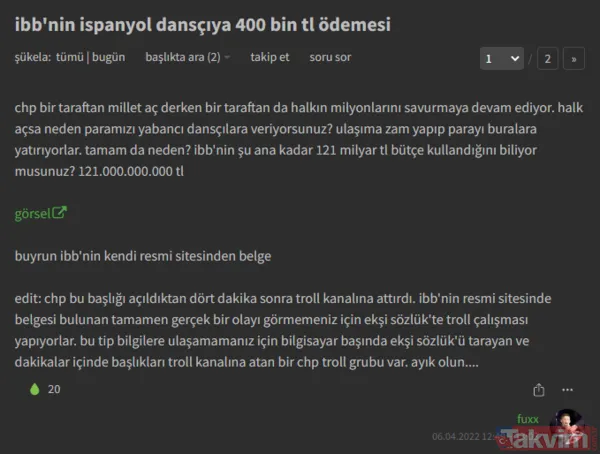Viewport: 600px width, 454px height.
Task: Follow the thread via takip et
Action: [x=270, y=57]
